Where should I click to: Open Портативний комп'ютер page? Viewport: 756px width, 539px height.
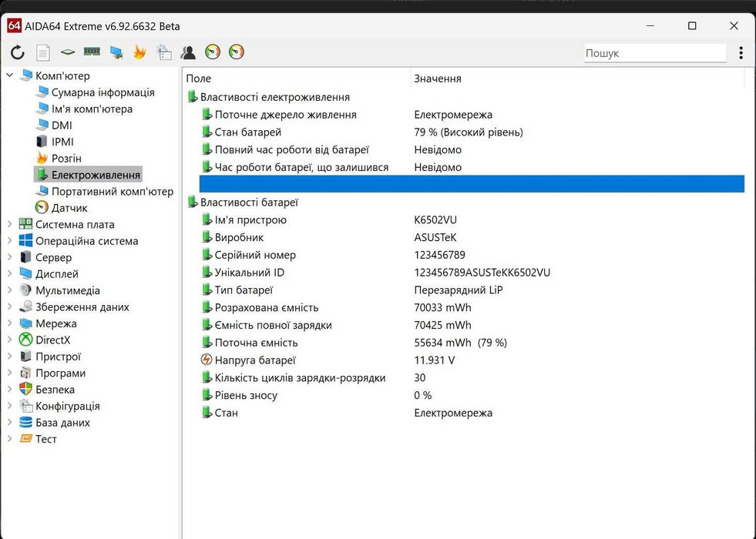pyautogui.click(x=112, y=192)
